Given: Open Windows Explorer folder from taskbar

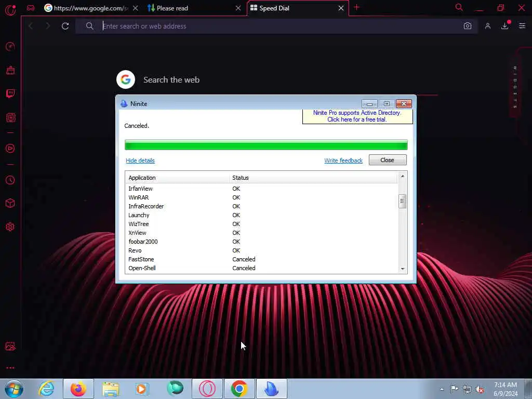Looking at the screenshot, I should point(111,389).
